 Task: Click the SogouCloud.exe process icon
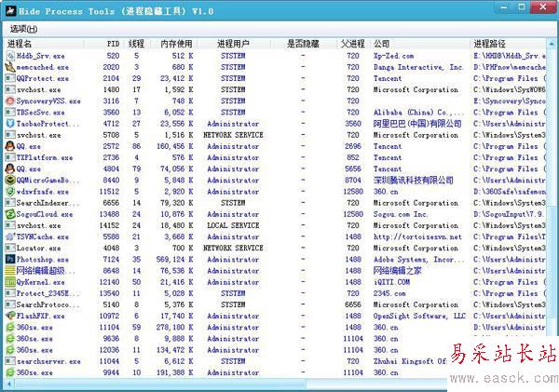[10, 214]
